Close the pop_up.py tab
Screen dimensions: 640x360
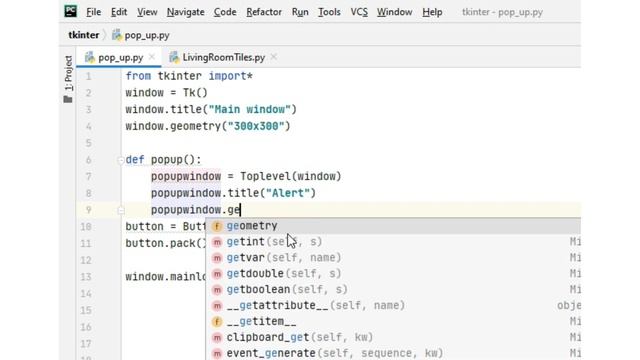(152, 57)
